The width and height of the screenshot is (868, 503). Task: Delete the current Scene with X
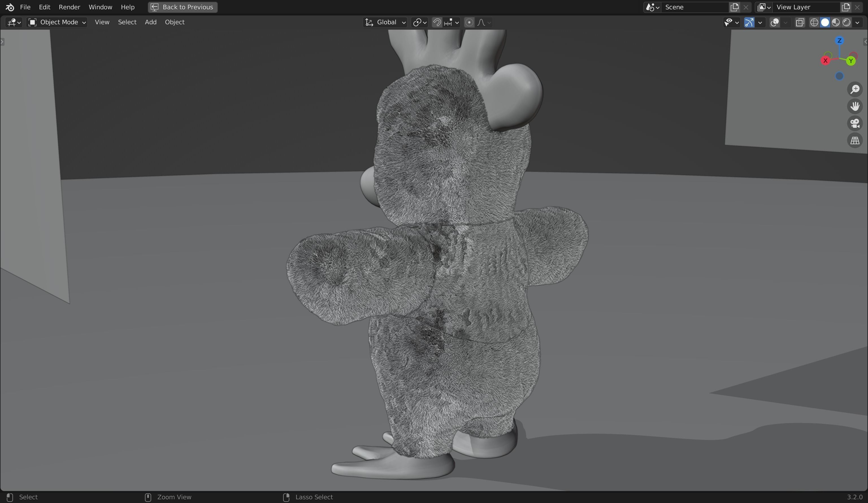pyautogui.click(x=746, y=7)
